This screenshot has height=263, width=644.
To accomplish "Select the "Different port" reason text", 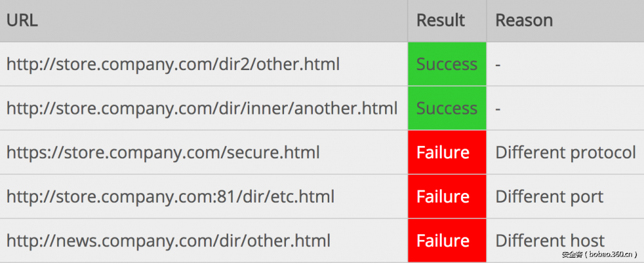I will pos(549,196).
